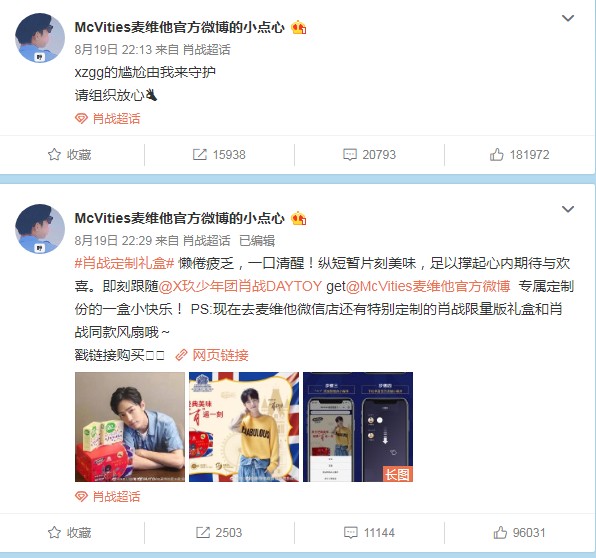This screenshot has height=558, width=596.
Task: Open the second post's author avatar
Action: pyautogui.click(x=40, y=229)
